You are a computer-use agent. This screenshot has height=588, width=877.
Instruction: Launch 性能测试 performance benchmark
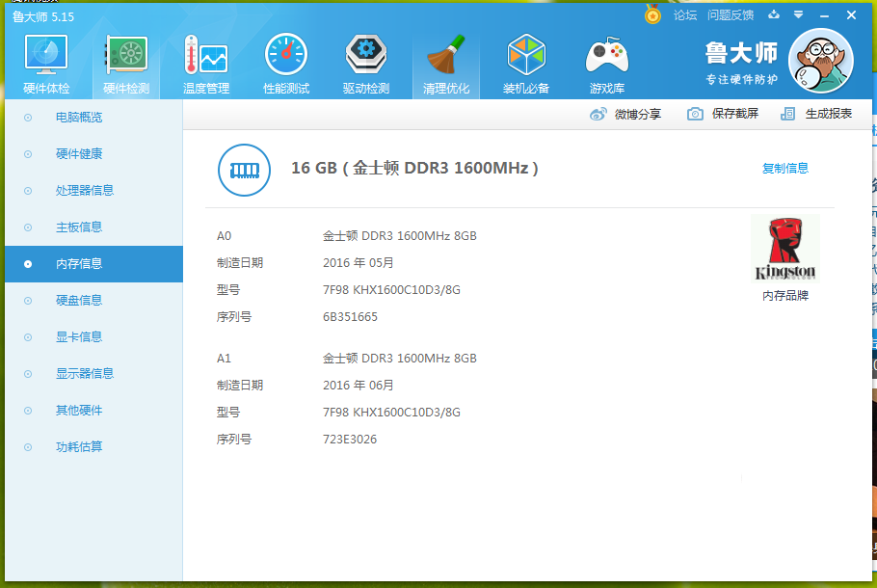coord(286,65)
